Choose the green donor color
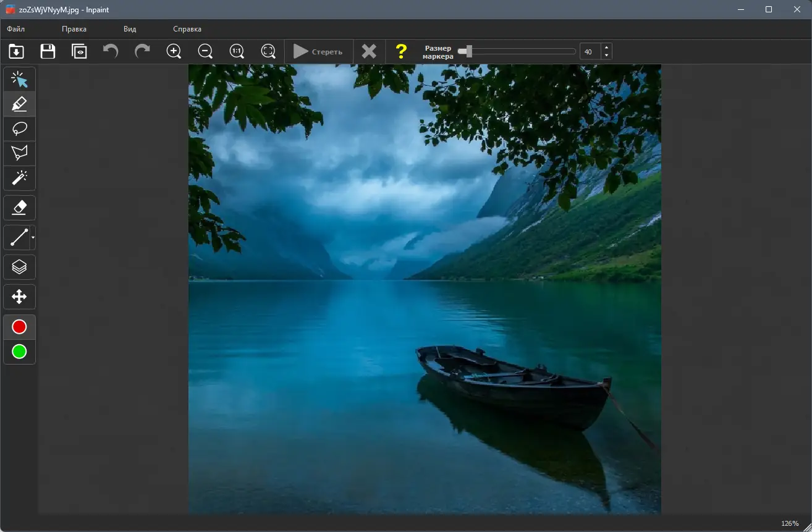The height and width of the screenshot is (532, 812). (19, 352)
